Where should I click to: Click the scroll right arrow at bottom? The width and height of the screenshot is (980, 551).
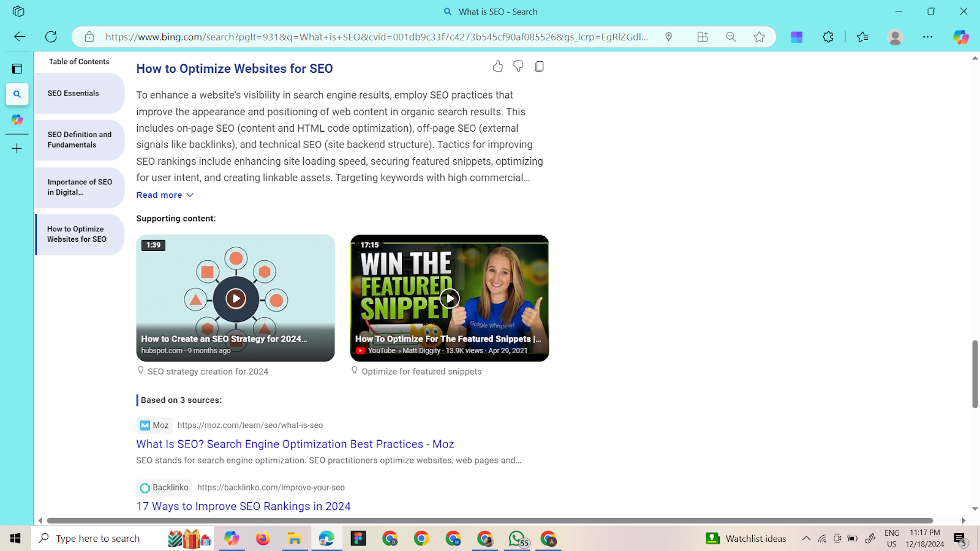[963, 520]
